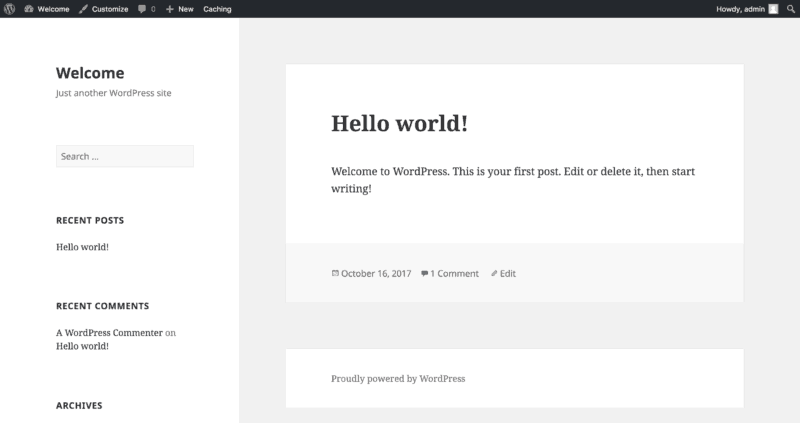This screenshot has width=800, height=423.
Task: Click Proudly powered by WordPress footer link
Action: (x=398, y=379)
